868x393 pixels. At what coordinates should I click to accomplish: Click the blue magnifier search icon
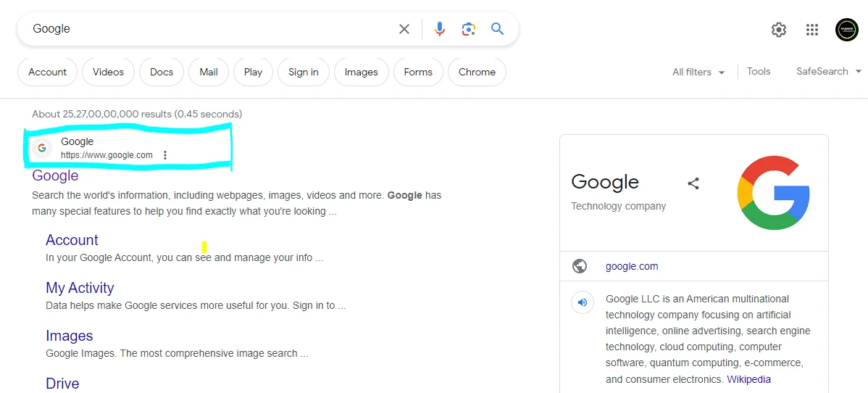click(498, 29)
